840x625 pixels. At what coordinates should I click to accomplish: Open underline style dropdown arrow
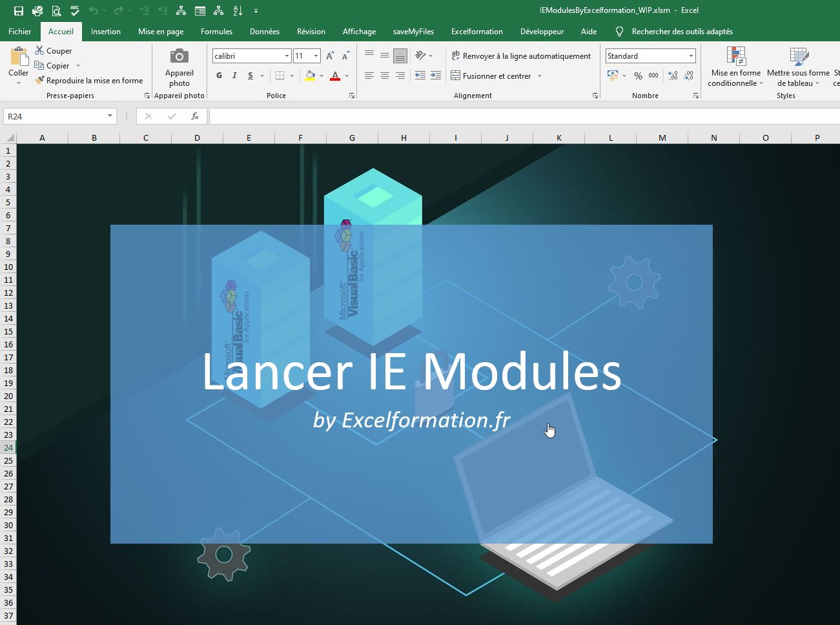262,76
